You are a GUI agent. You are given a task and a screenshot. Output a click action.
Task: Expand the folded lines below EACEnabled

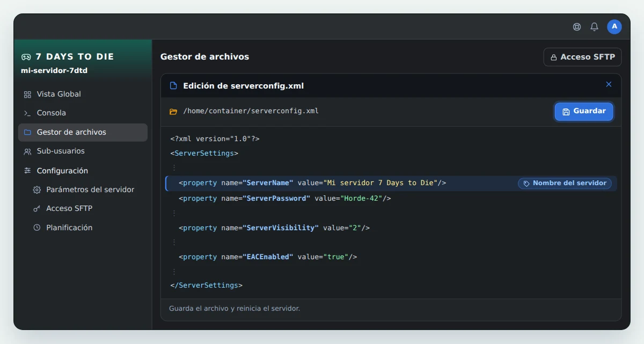point(174,272)
